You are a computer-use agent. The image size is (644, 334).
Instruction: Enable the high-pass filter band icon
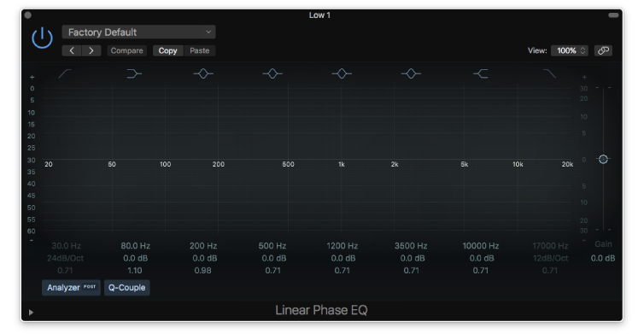(x=65, y=73)
